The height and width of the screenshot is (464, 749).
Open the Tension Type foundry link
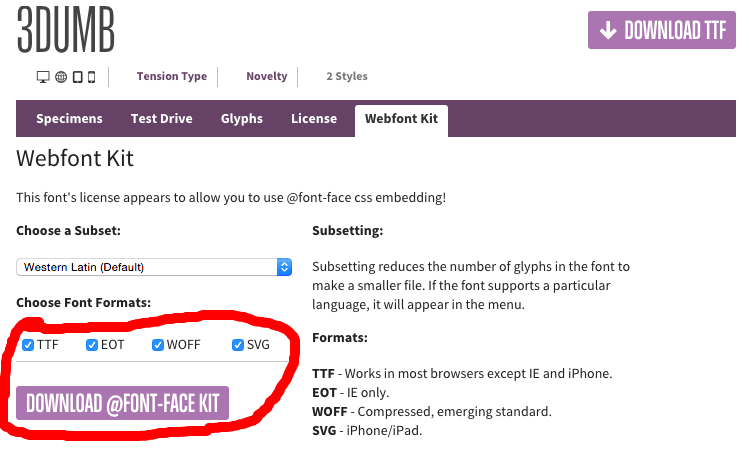click(172, 76)
